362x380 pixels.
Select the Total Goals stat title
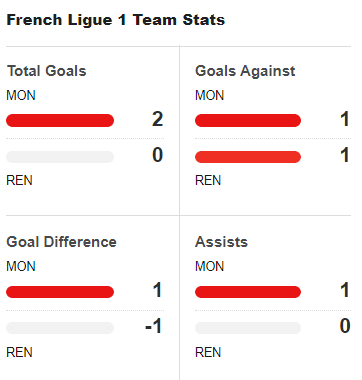tap(47, 71)
